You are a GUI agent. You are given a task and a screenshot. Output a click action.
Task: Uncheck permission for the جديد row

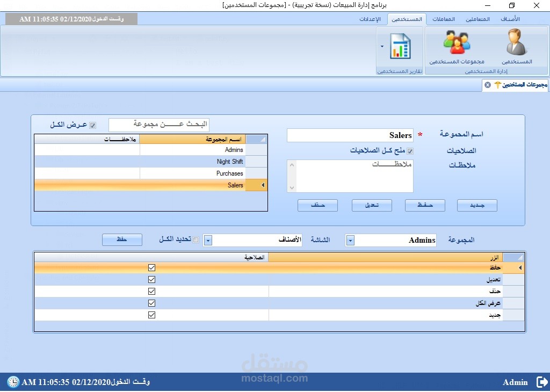coord(151,315)
